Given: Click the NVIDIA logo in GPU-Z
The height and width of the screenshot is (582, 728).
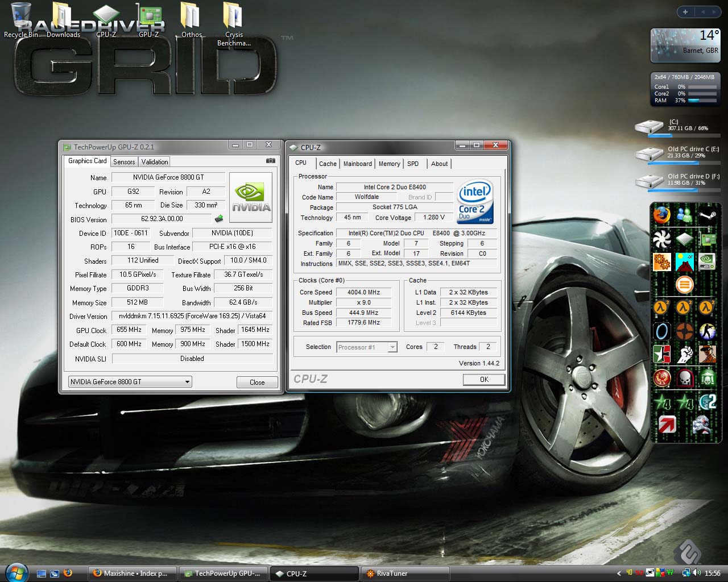Looking at the screenshot, I should coord(251,197).
